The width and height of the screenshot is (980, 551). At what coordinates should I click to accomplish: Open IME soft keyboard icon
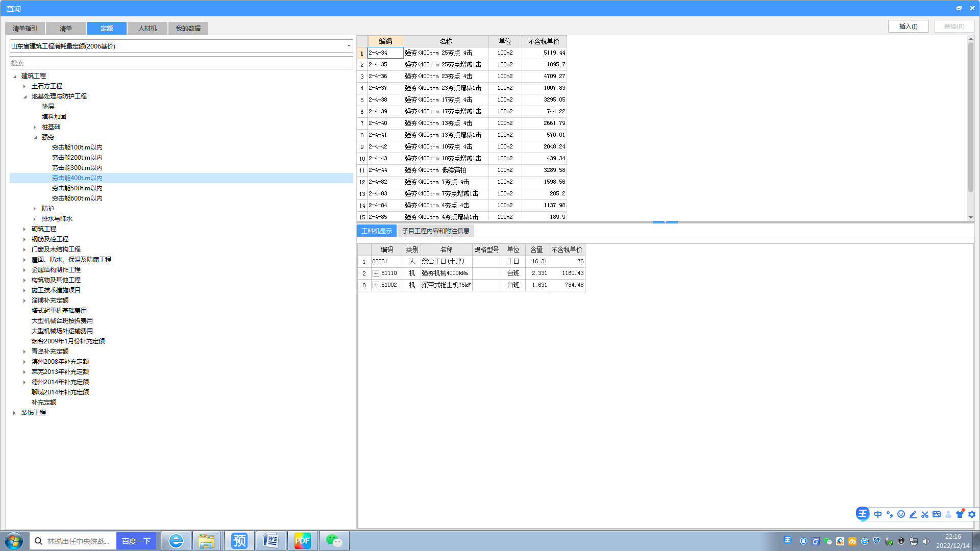pos(937,514)
